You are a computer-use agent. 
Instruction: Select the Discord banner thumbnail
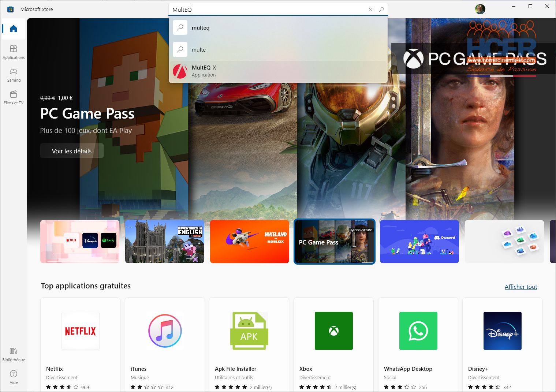point(419,242)
